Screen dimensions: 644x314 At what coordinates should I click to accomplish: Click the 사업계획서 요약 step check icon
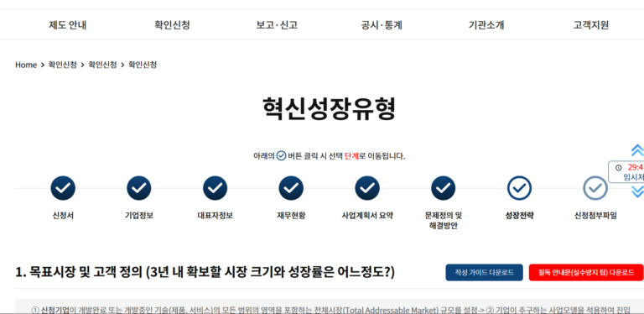367,188
